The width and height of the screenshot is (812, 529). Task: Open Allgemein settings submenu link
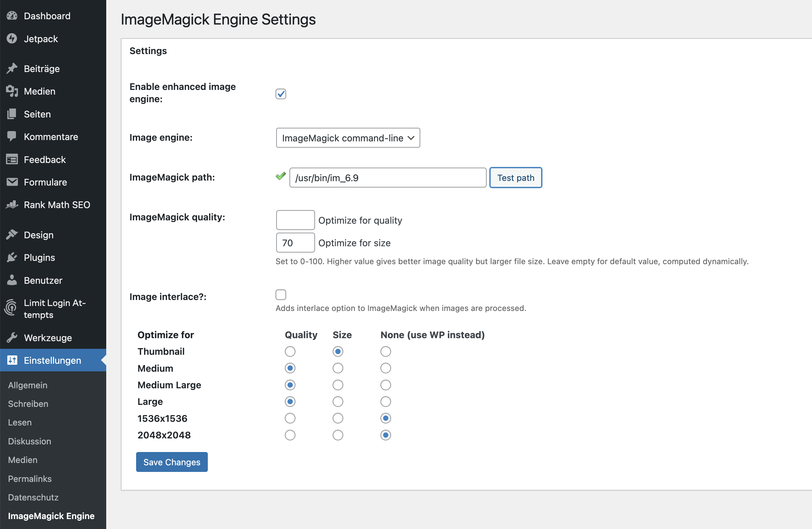tap(28, 385)
